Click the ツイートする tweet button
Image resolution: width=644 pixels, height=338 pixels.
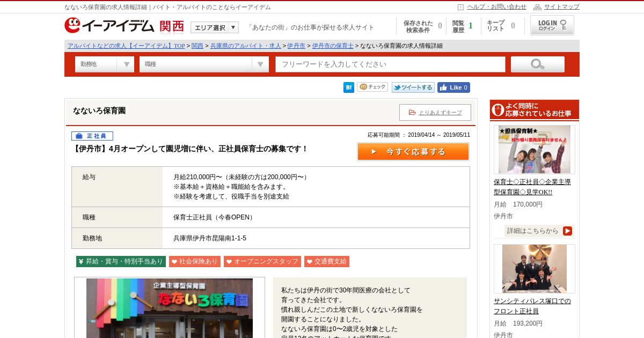tap(413, 87)
